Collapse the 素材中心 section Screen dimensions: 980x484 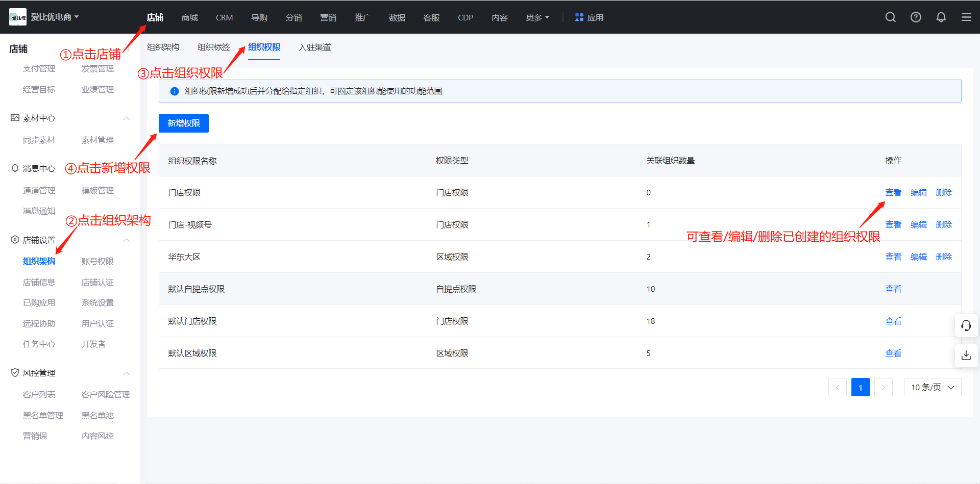[127, 118]
